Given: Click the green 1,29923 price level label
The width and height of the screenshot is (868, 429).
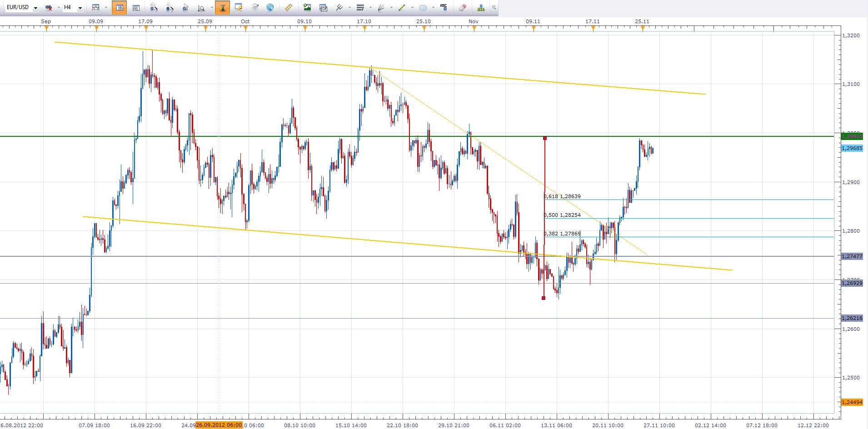Looking at the screenshot, I should [852, 136].
